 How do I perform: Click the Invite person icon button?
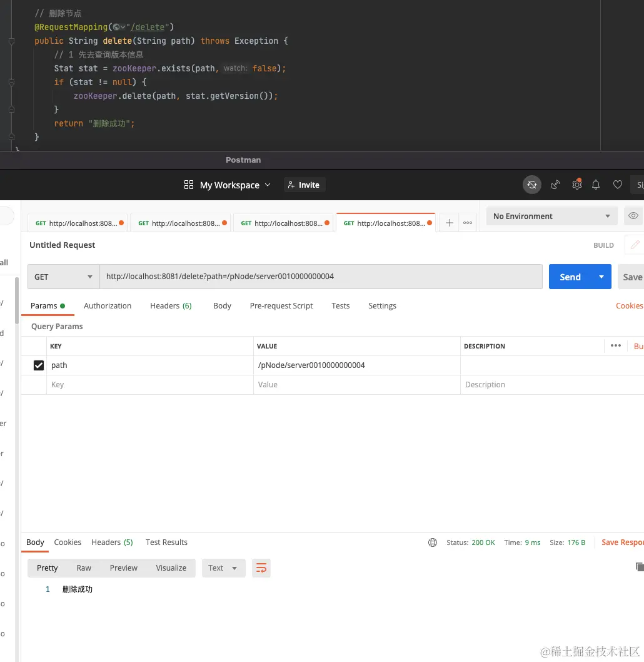[x=304, y=185]
